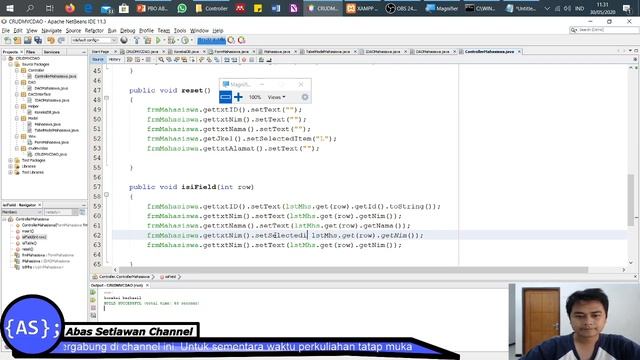Screen dimensions: 640x360
Task: Close the Output panel tab
Action: (x=147, y=285)
